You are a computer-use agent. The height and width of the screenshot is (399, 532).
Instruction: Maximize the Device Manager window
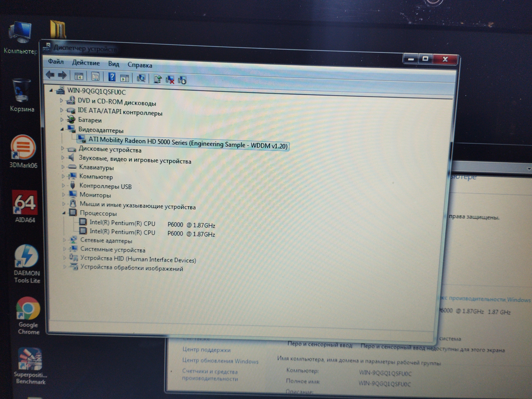tap(425, 59)
